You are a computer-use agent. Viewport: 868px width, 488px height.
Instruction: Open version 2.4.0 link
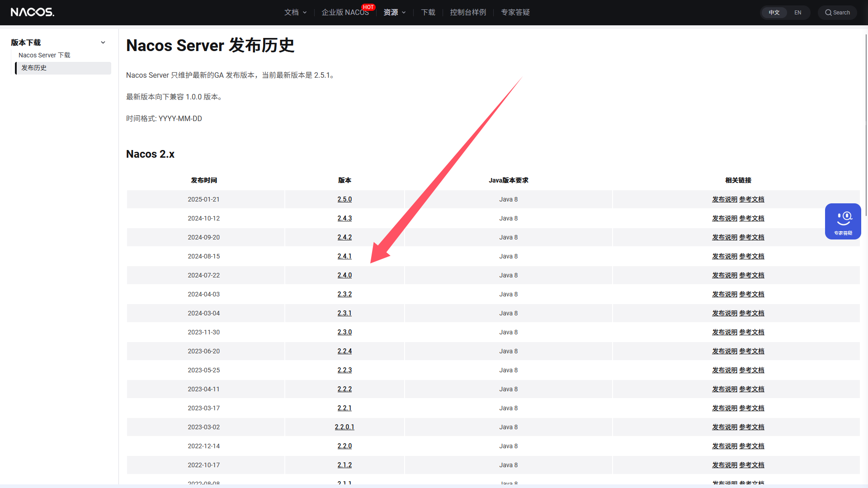coord(344,275)
